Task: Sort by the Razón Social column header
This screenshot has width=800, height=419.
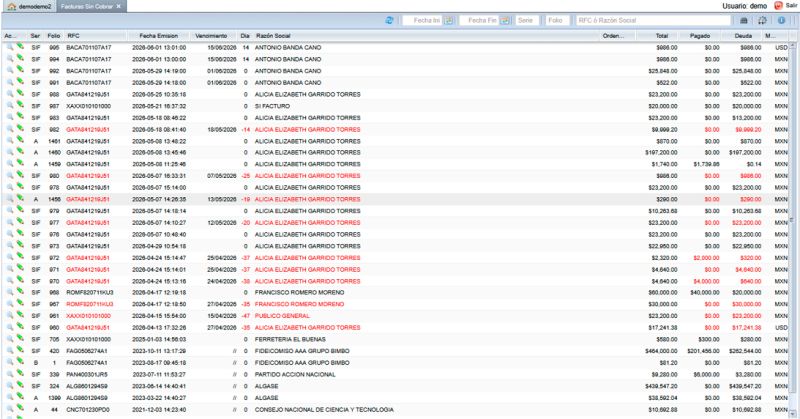Action: (426, 36)
